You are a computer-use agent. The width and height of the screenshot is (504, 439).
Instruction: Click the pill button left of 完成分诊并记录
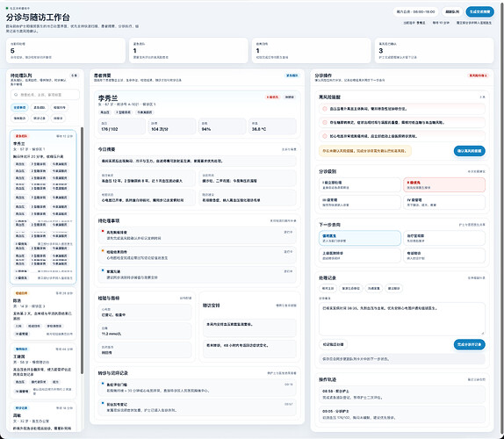pos(333,344)
